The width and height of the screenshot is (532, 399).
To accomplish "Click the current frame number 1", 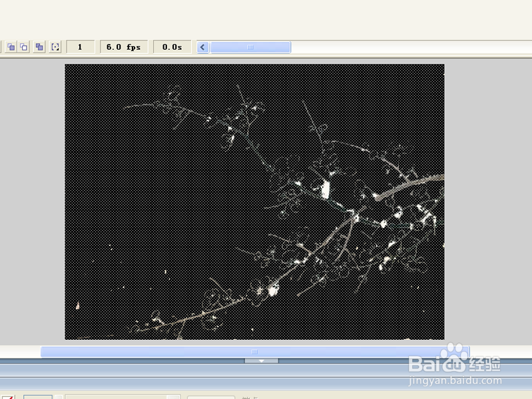I will coord(80,47).
